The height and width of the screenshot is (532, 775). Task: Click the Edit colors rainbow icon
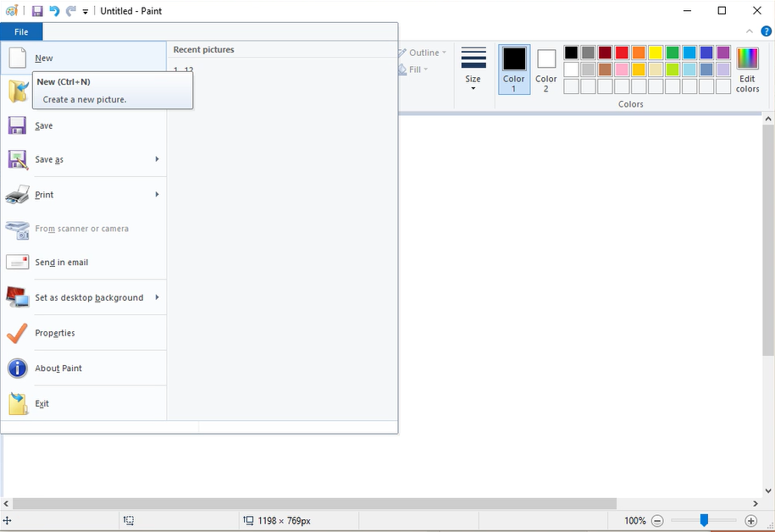click(x=747, y=58)
